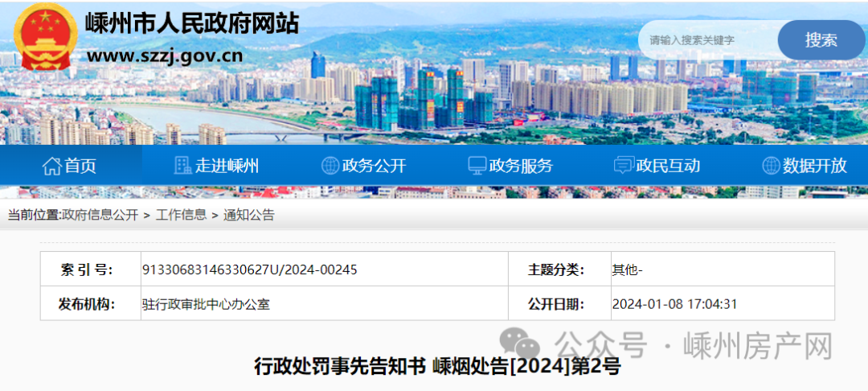Click the monitor icon beside 政务服务
Viewport: 868px width, 391px height.
(x=477, y=166)
